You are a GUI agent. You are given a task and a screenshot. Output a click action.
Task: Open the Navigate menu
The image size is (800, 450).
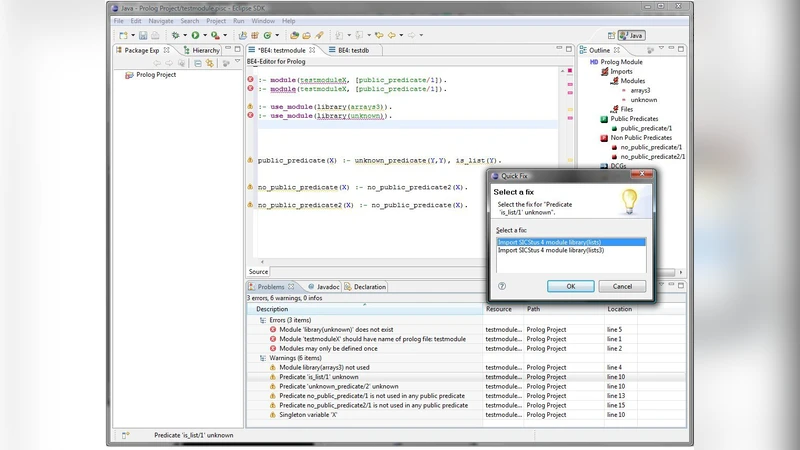pos(160,20)
